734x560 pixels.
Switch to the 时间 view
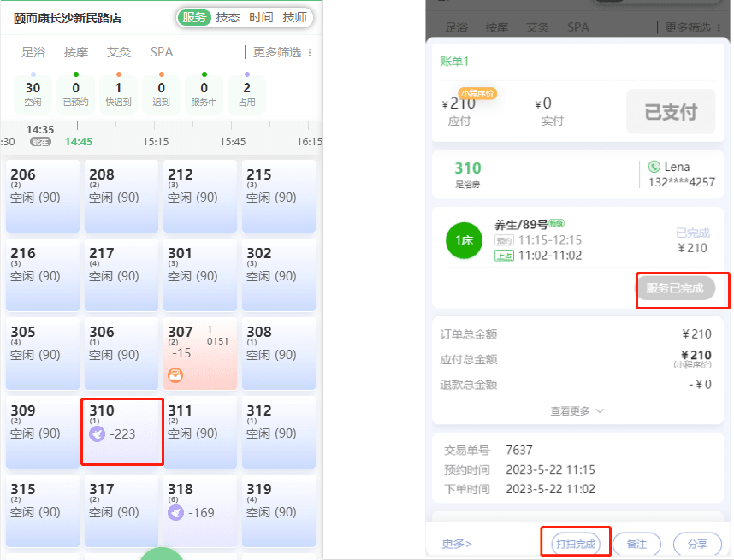click(x=261, y=17)
